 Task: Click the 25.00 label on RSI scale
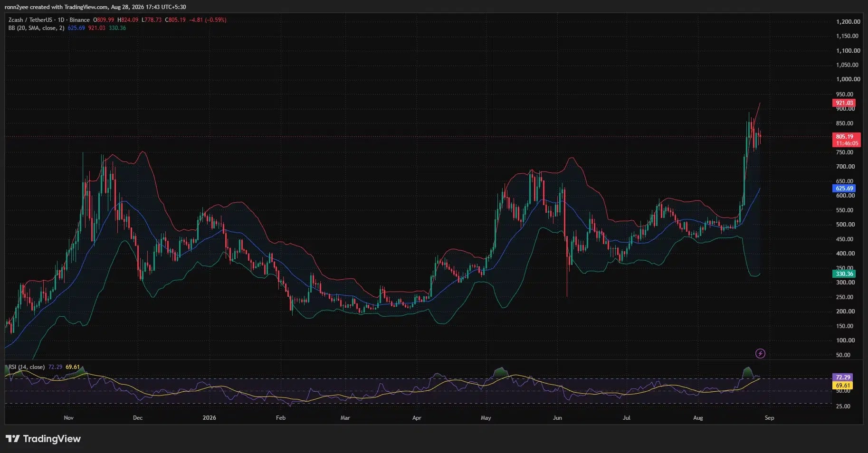coord(843,406)
